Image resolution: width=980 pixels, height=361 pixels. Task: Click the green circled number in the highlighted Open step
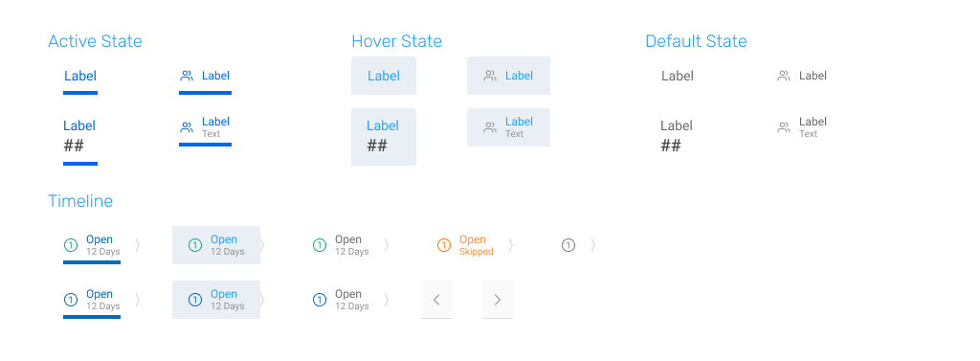point(195,245)
